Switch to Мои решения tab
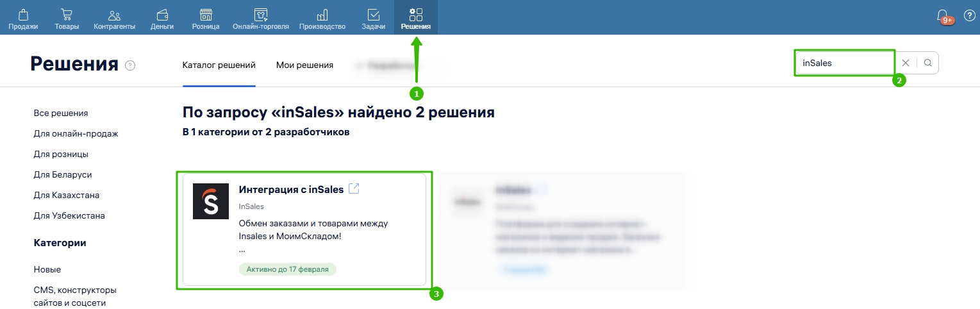The width and height of the screenshot is (980, 309). [x=304, y=65]
